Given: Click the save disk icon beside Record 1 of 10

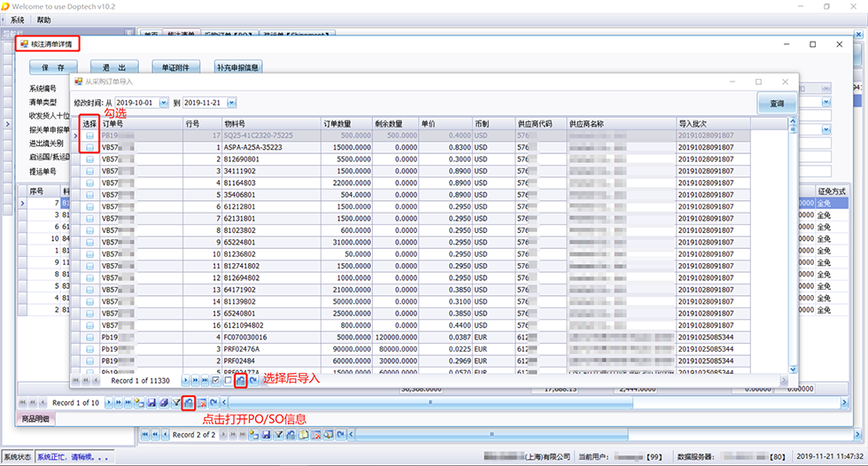Looking at the screenshot, I should point(151,403).
